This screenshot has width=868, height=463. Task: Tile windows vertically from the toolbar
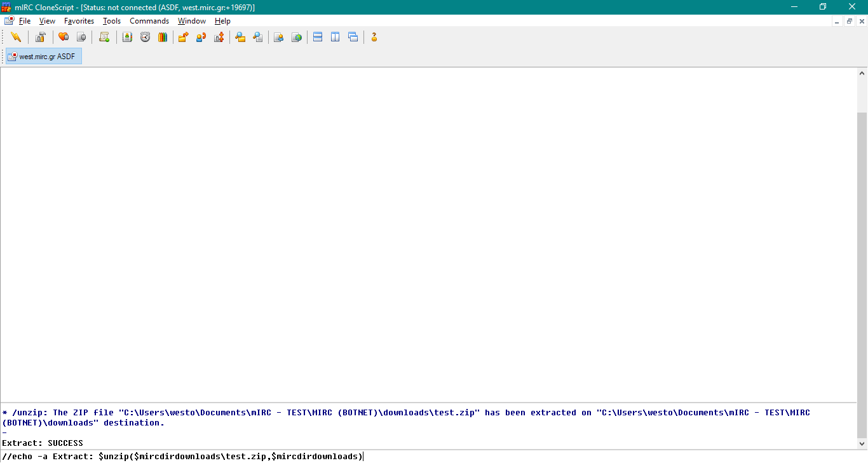tap(336, 38)
